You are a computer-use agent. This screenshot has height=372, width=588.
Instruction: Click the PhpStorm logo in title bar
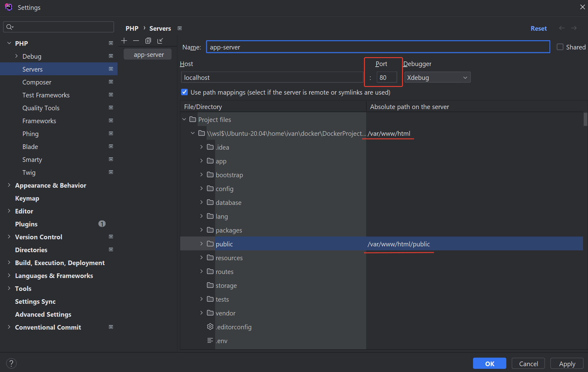click(x=9, y=7)
